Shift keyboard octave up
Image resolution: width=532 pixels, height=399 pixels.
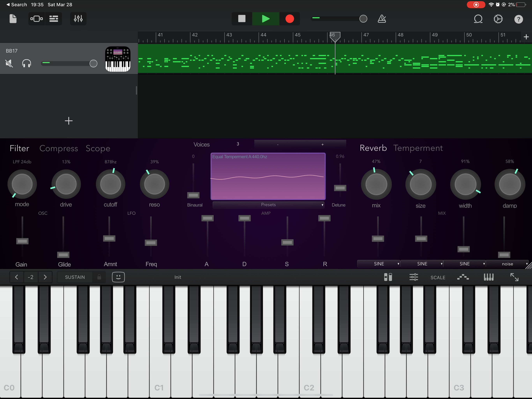point(45,277)
